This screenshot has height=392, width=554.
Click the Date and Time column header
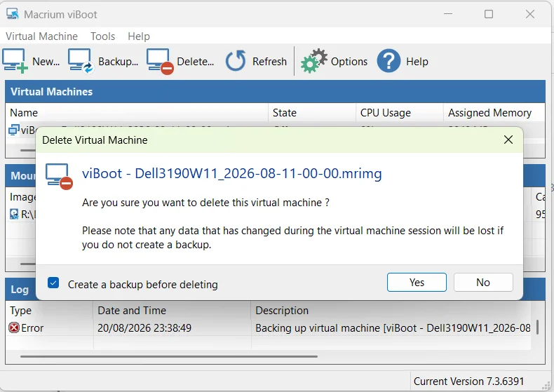tap(172, 311)
